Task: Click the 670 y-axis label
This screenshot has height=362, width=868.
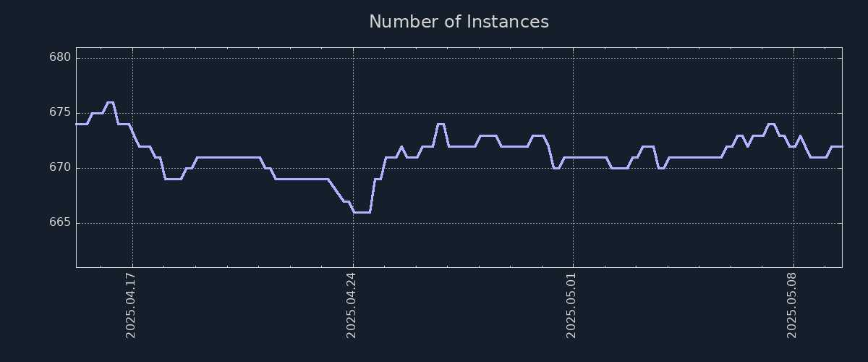Action: click(x=60, y=168)
